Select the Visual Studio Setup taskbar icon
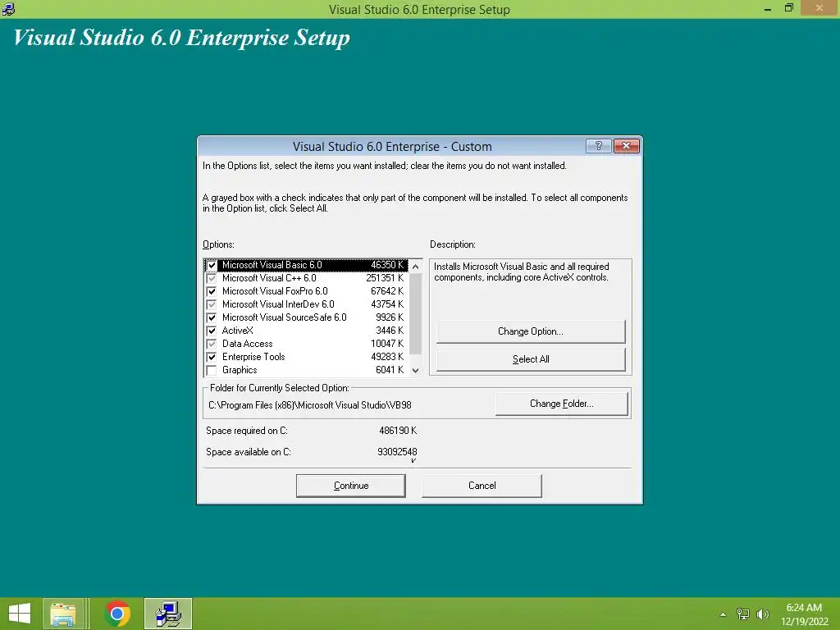The image size is (840, 630). point(168,614)
